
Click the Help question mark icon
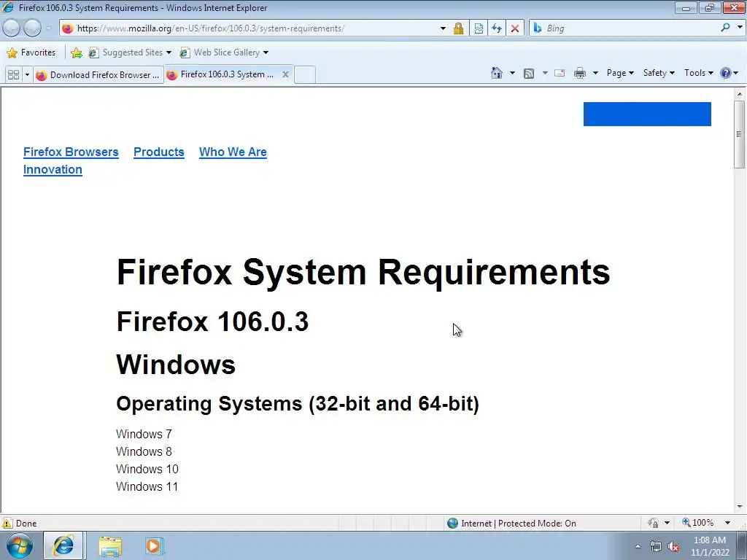726,73
